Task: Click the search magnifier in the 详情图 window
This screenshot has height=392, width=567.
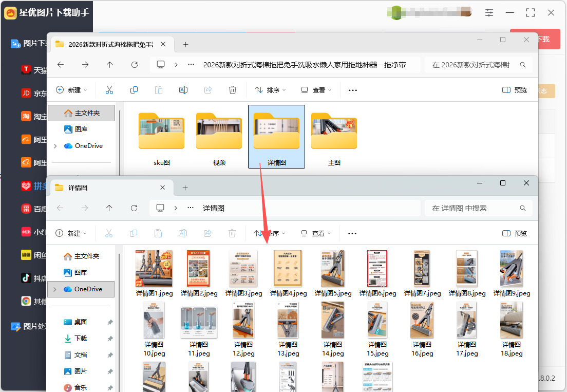Action: pos(522,208)
